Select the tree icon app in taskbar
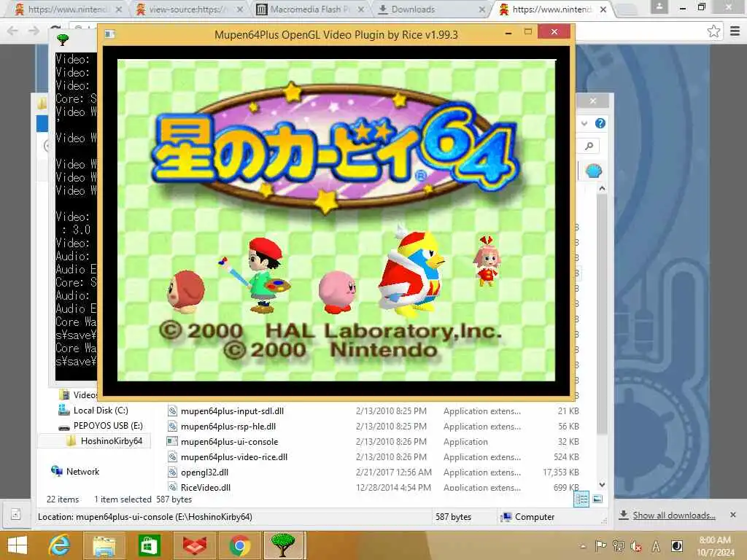Screen dimensions: 747x560 283,545
